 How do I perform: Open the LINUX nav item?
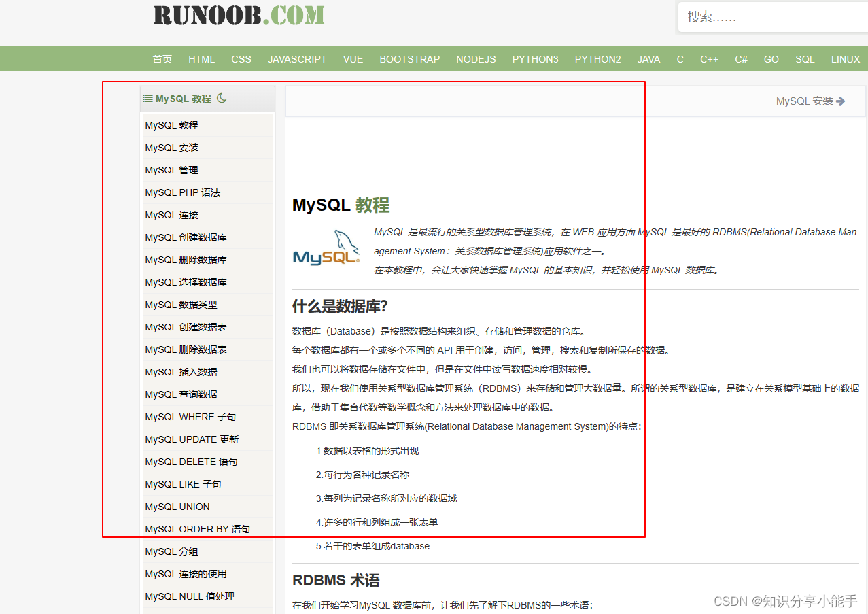click(x=846, y=59)
